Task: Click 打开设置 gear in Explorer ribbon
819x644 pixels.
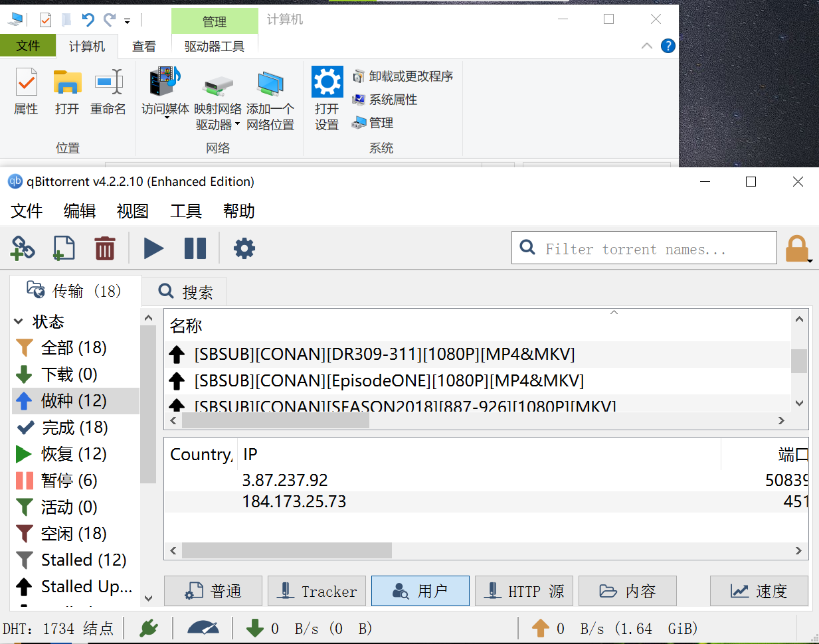Action: point(327,98)
